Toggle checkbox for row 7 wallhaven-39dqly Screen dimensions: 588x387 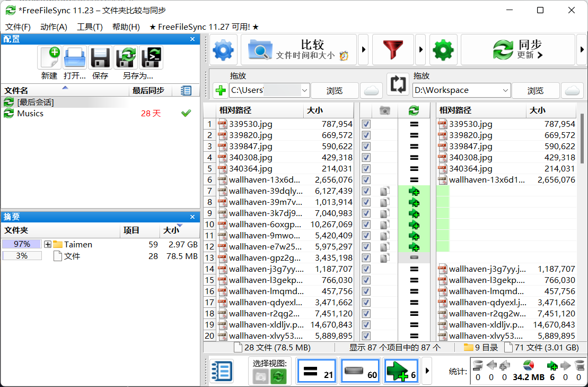(x=366, y=191)
